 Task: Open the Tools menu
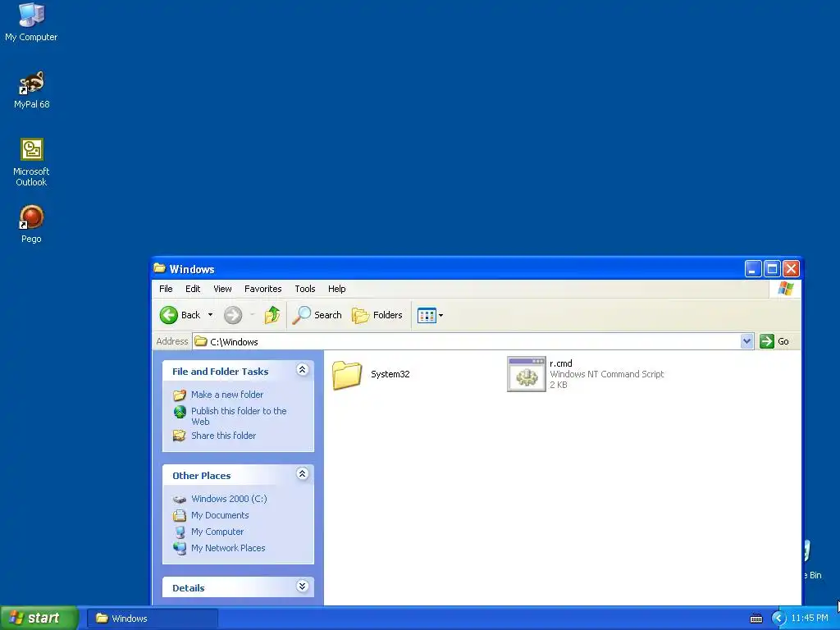pos(305,289)
